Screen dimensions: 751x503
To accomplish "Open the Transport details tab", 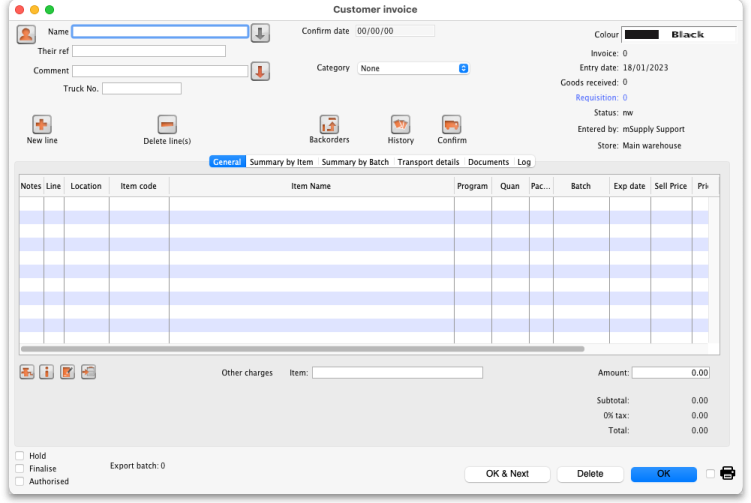I will point(428,162).
